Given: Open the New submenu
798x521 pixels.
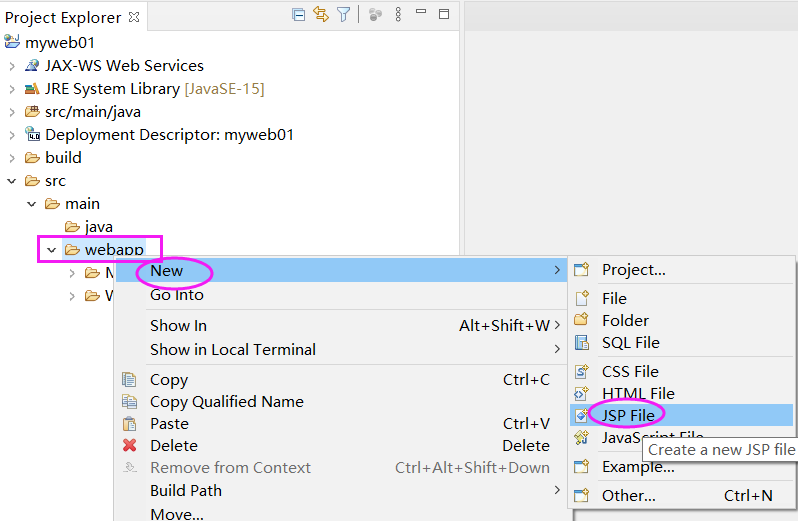Looking at the screenshot, I should pos(340,270).
